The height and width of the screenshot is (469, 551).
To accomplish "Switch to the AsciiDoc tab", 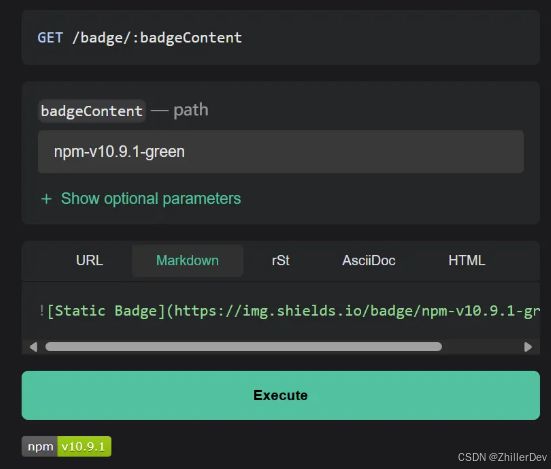I will [x=369, y=261].
